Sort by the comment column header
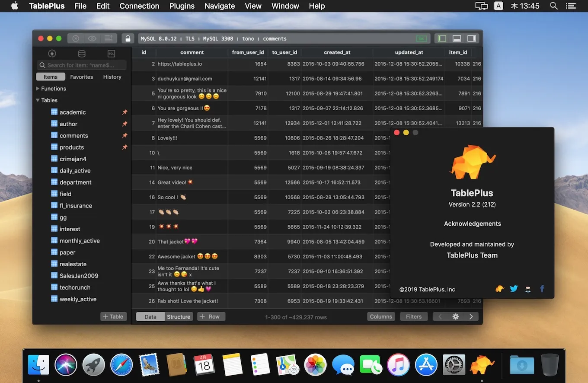 [x=192, y=52]
